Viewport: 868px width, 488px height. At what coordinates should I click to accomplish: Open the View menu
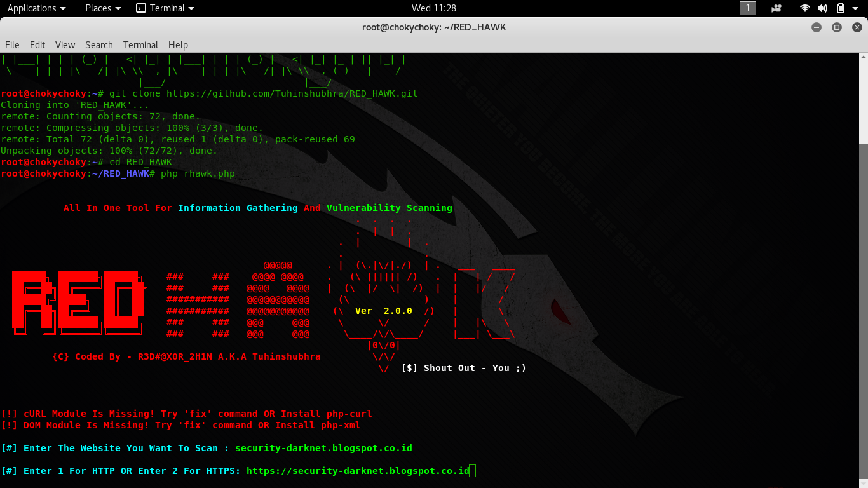tap(65, 44)
